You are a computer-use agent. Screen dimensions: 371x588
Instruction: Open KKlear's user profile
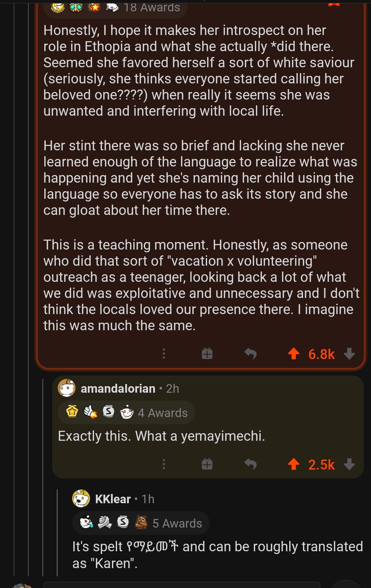click(113, 499)
